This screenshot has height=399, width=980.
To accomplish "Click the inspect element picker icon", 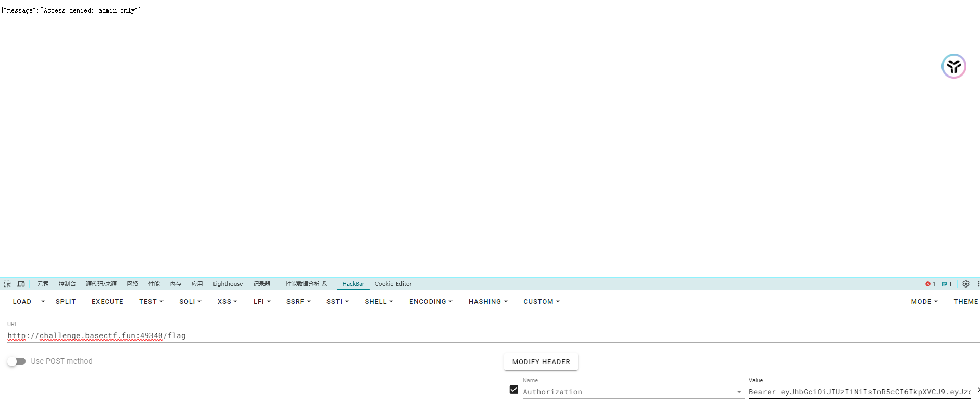I will tap(7, 284).
